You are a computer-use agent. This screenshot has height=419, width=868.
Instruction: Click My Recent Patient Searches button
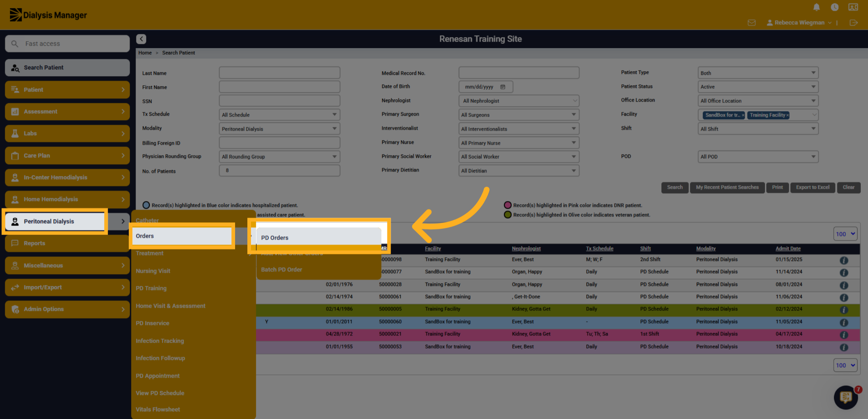(727, 187)
